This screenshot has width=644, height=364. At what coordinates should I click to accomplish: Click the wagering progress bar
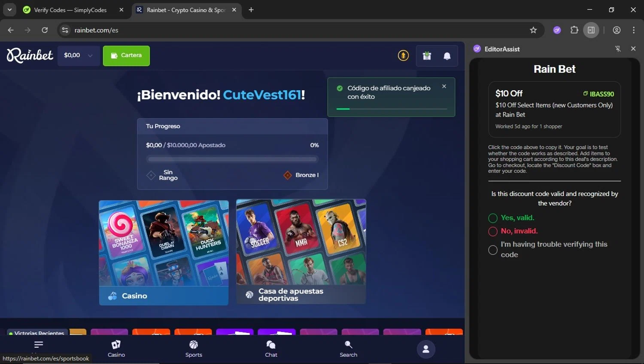[x=232, y=159]
